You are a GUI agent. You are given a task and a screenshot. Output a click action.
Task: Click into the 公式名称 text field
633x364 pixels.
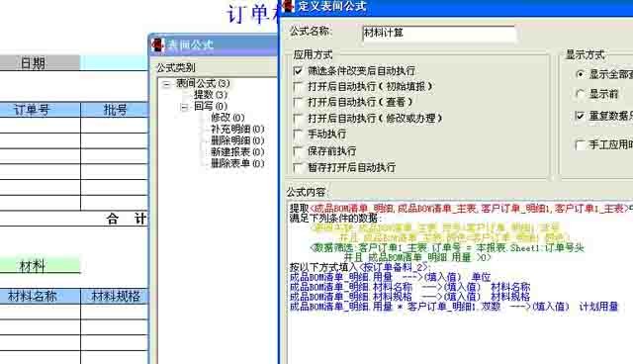tap(439, 33)
